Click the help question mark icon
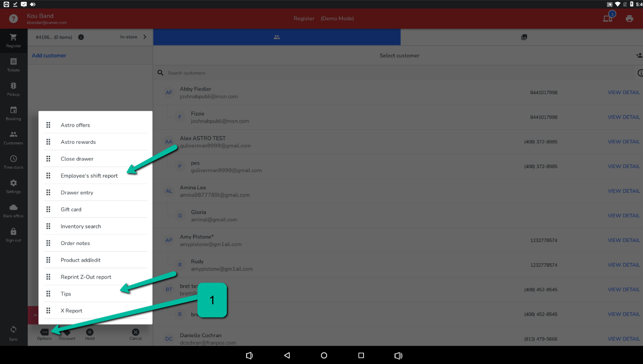This screenshot has width=643, height=364. pyautogui.click(x=14, y=19)
